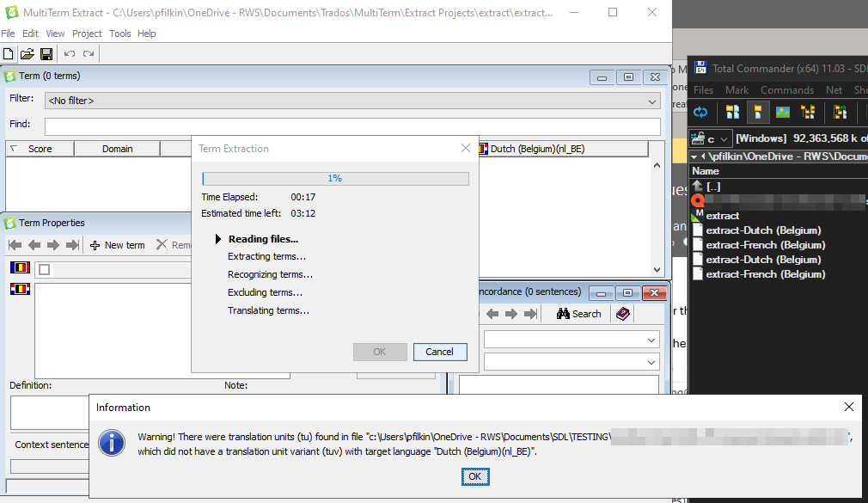Click the refresh icon in Total Commander toolbar

[x=700, y=113]
